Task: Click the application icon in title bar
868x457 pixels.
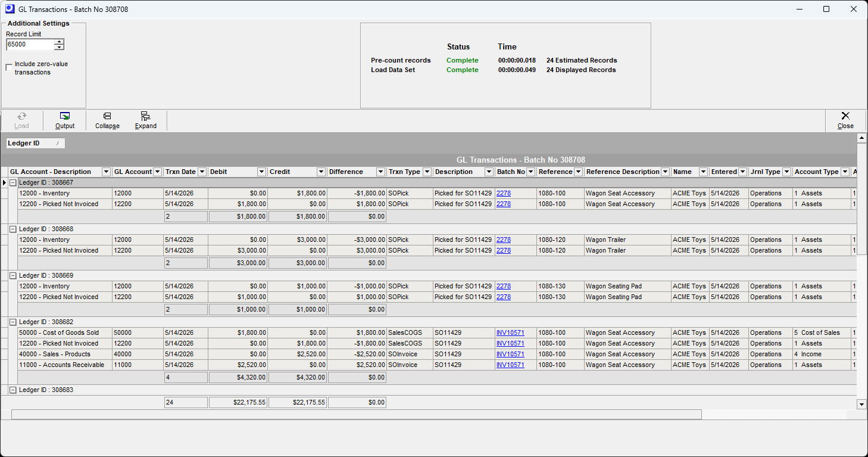Action: tap(10, 9)
